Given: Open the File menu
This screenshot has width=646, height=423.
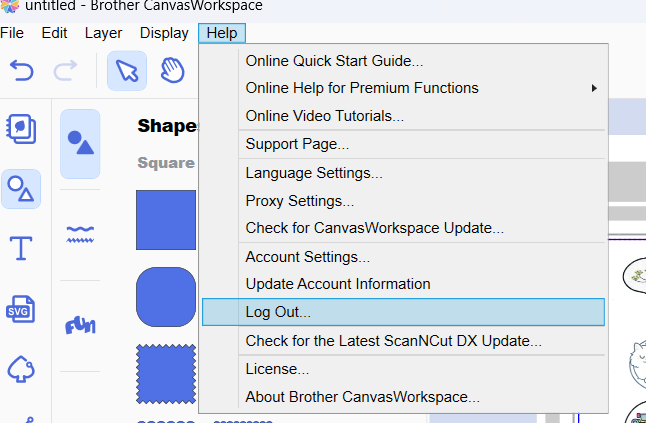Looking at the screenshot, I should pos(12,33).
